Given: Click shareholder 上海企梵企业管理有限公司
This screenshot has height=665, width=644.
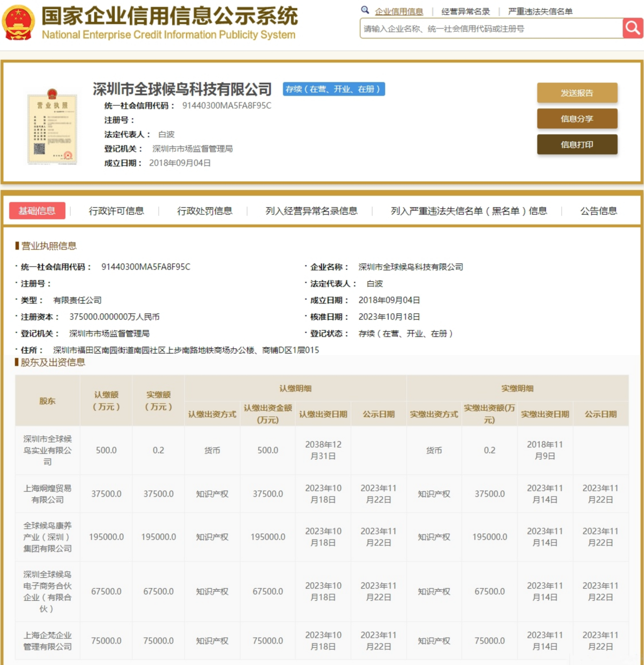Looking at the screenshot, I should pos(47,641).
